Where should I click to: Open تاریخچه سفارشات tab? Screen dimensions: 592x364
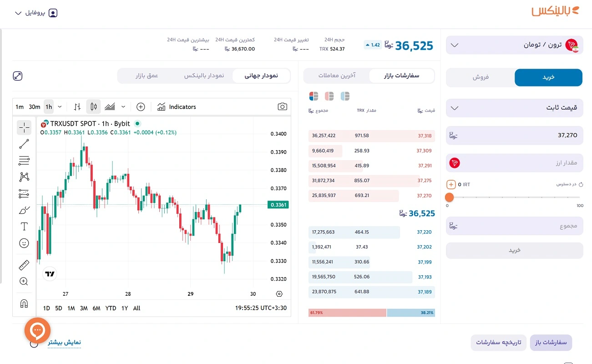click(x=498, y=343)
